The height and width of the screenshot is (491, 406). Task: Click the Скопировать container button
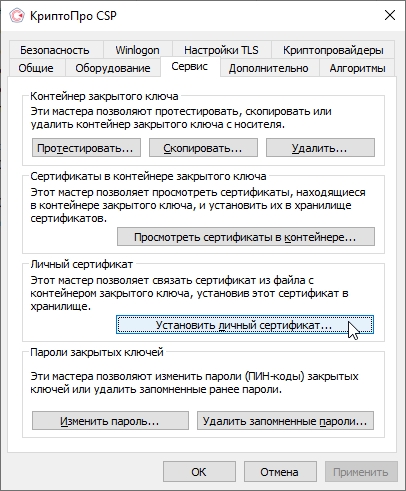point(203,148)
